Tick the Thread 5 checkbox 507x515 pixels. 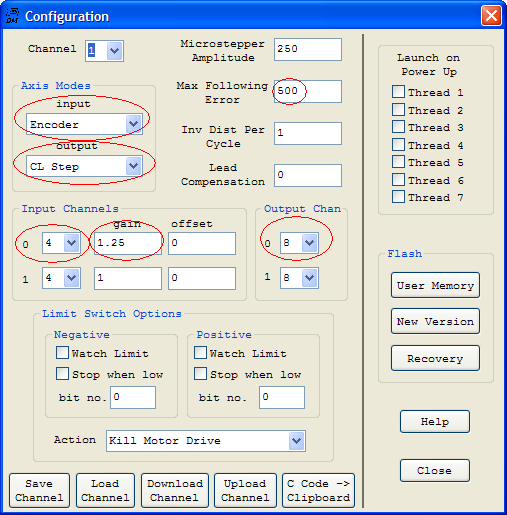pyautogui.click(x=398, y=162)
